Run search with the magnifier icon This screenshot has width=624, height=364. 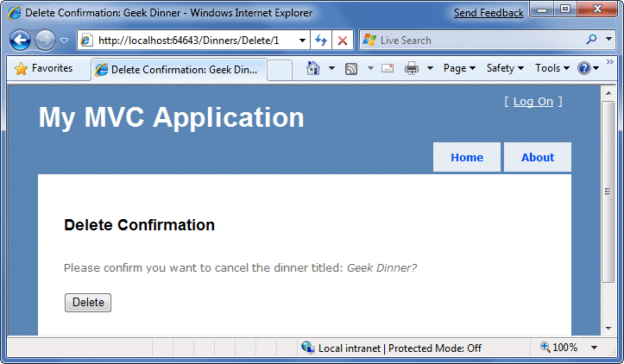591,40
